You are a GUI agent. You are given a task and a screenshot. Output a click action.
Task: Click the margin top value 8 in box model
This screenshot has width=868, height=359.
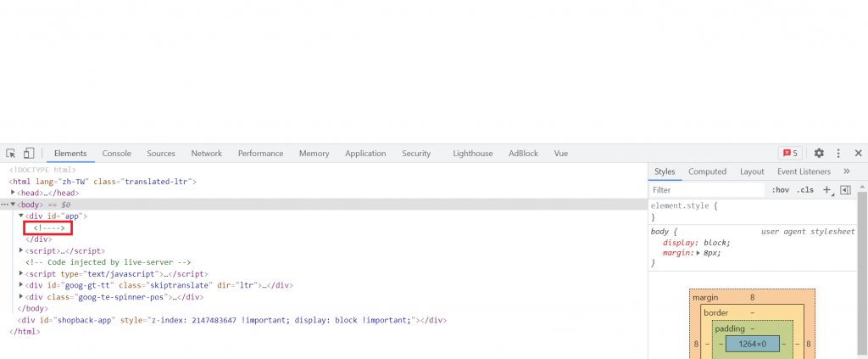pyautogui.click(x=753, y=298)
